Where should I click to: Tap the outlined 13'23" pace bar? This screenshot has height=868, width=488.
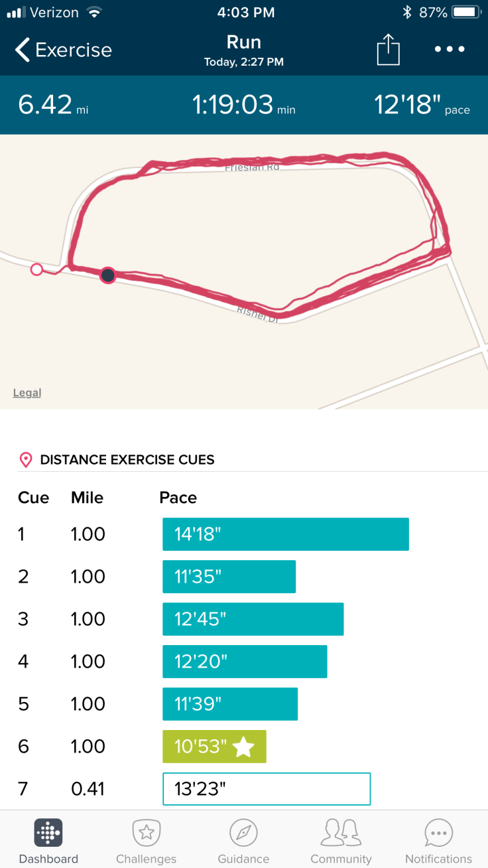pos(266,789)
